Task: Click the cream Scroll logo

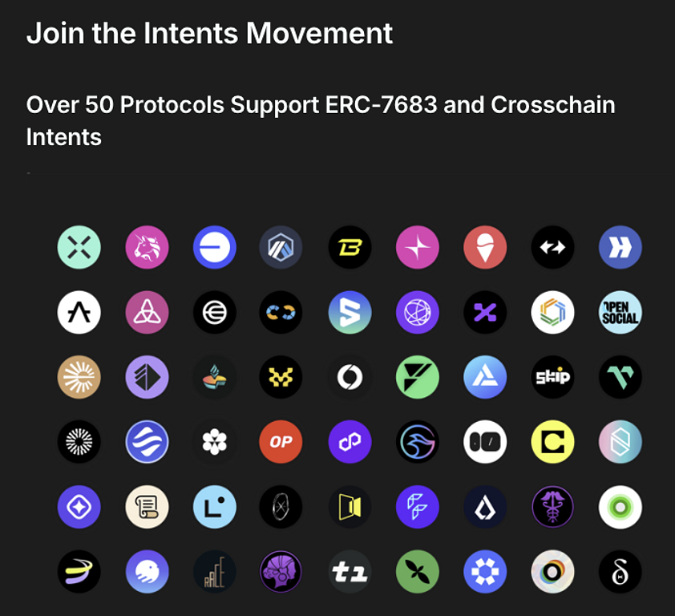Action: pos(147,507)
